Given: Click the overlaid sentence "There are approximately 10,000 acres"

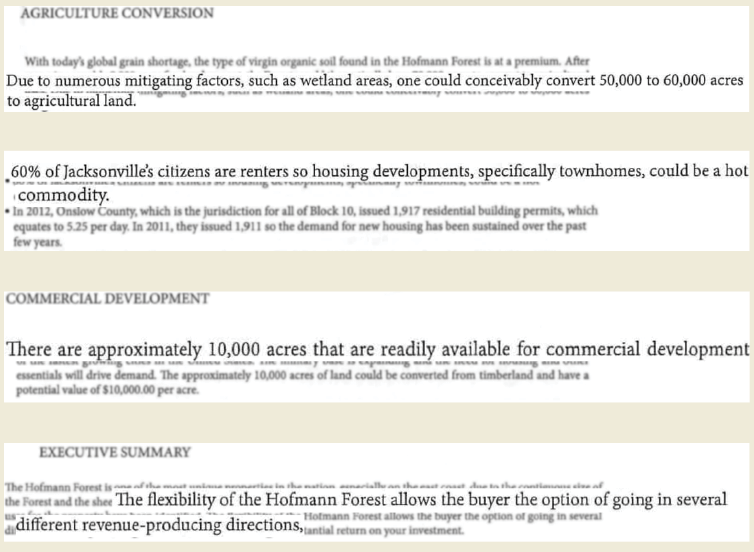Looking at the screenshot, I should [377, 349].
